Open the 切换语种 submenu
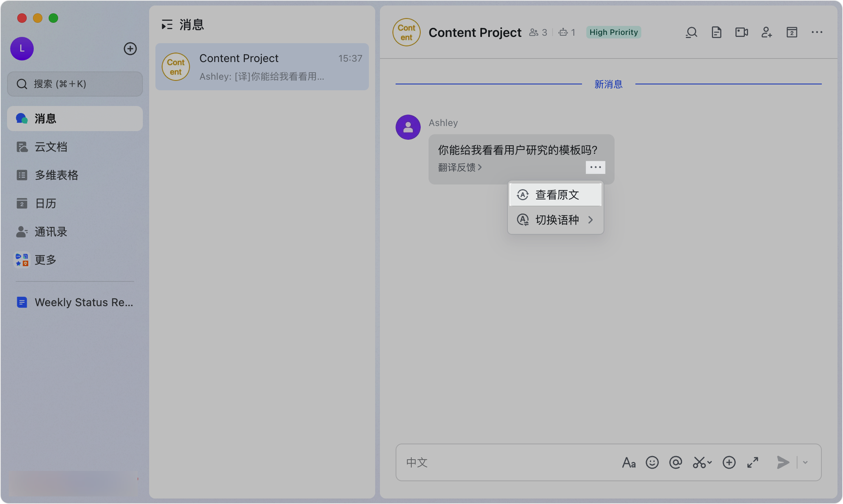Viewport: 843px width, 504px height. pyautogui.click(x=555, y=220)
